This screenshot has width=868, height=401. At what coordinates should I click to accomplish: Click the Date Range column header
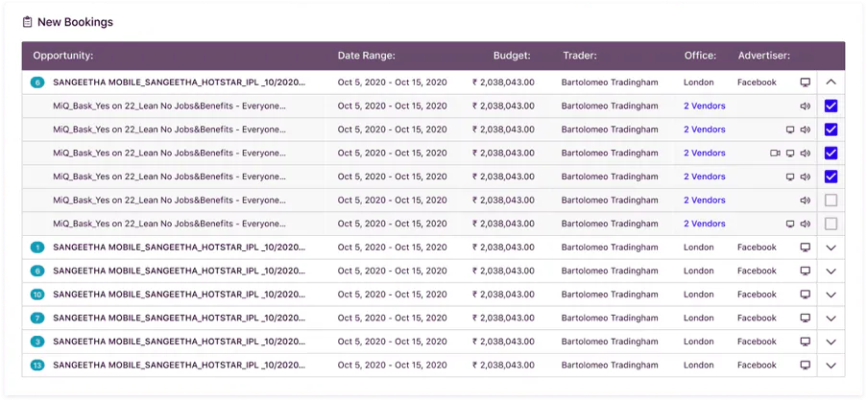click(367, 56)
